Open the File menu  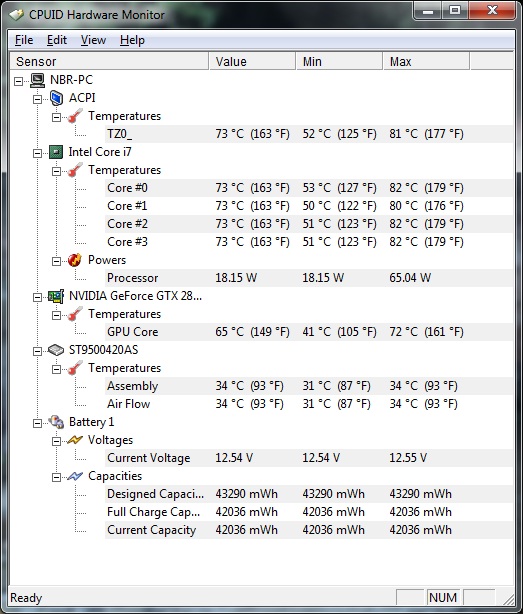[x=24, y=40]
